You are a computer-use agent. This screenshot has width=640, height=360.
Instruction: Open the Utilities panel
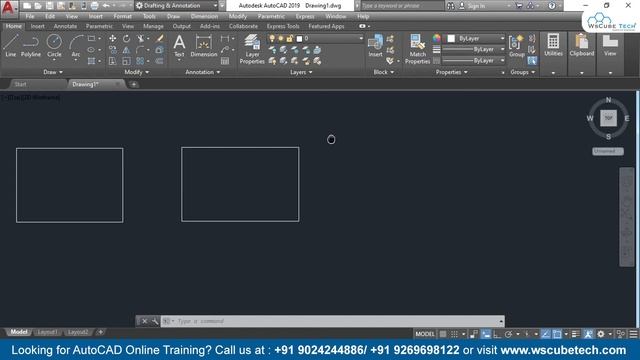tap(553, 45)
